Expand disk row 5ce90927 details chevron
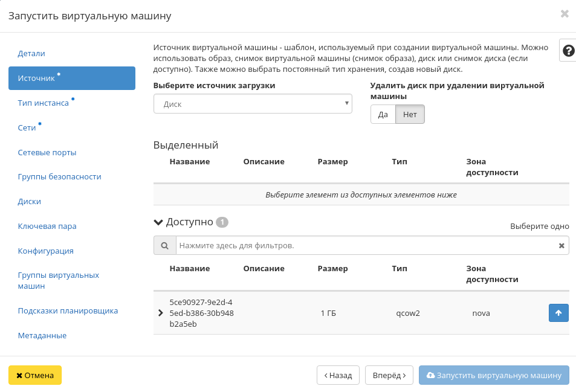576x392 pixels. click(161, 313)
